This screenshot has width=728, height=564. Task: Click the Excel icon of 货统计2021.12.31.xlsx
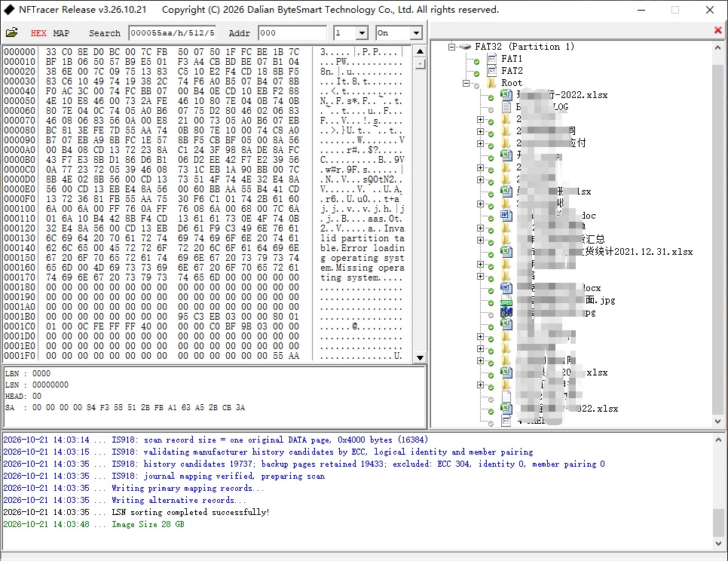click(506, 252)
